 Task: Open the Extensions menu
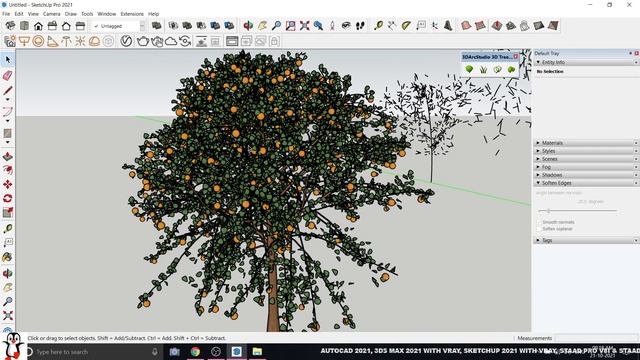point(132,14)
